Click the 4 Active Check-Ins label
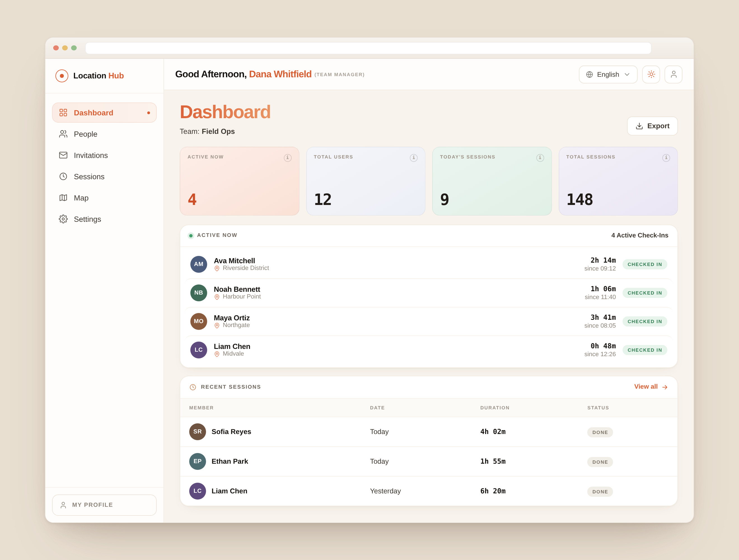Screen dimensions: 739x560 [x=639, y=235]
